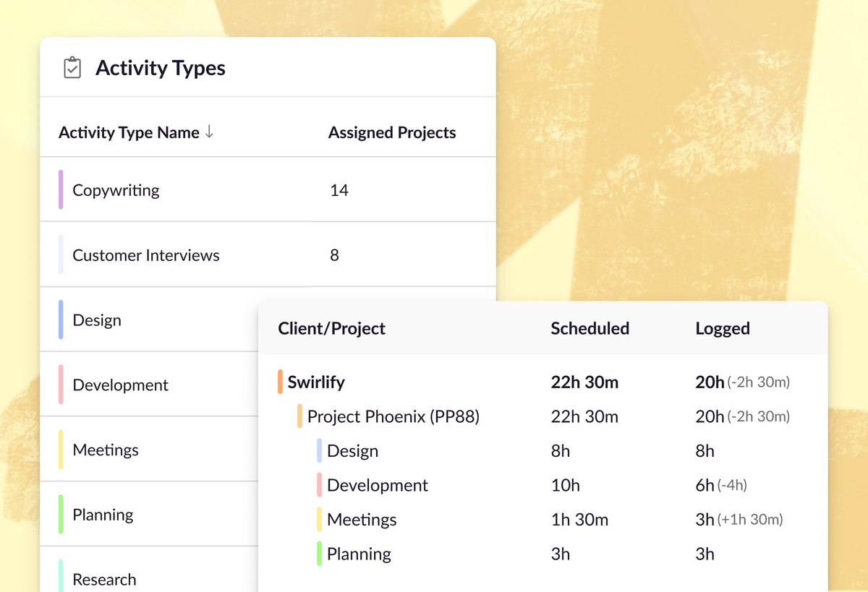The image size is (868, 592).
Task: Click Project Phoenix logged 20h value
Action: pos(710,416)
